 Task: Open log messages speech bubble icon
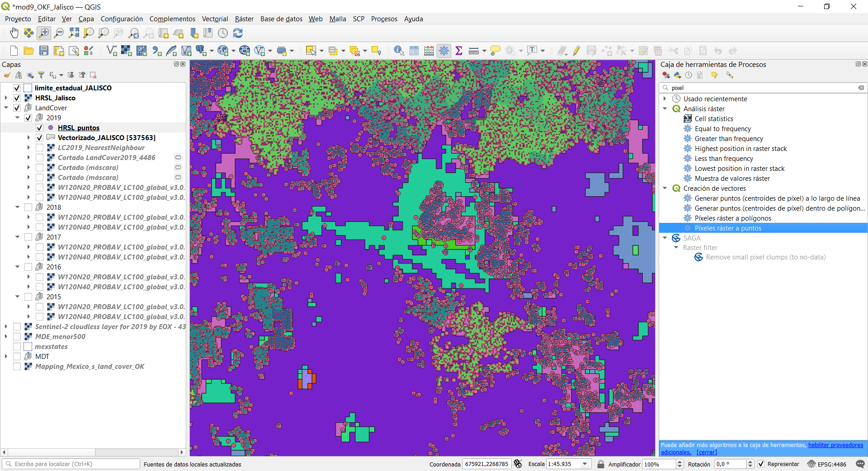860,464
